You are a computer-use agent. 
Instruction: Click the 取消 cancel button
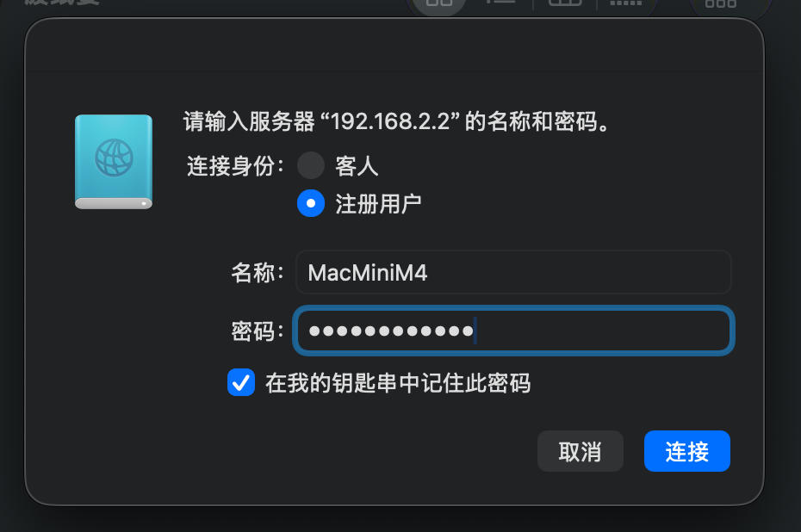tap(580, 451)
